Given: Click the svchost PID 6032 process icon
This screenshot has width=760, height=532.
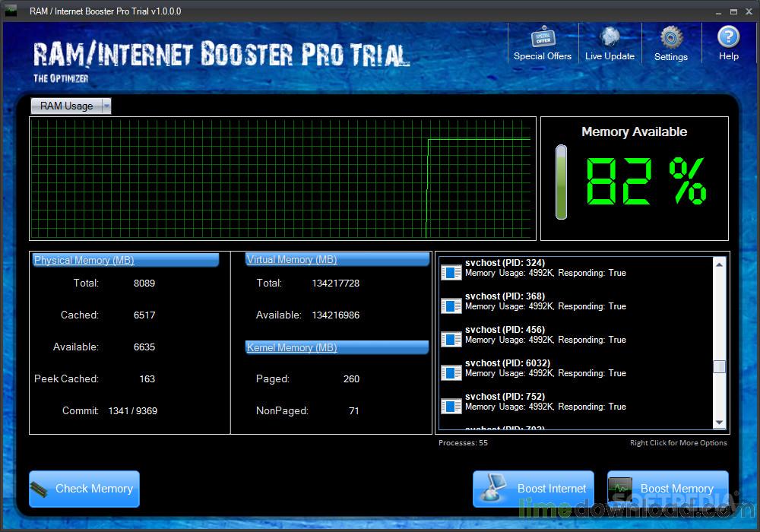Looking at the screenshot, I should coord(451,373).
